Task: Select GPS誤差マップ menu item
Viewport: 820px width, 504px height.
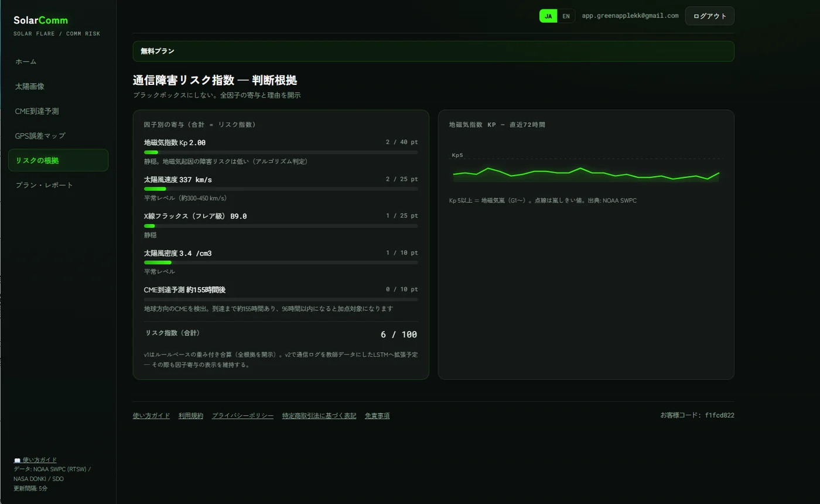Action: click(58, 136)
